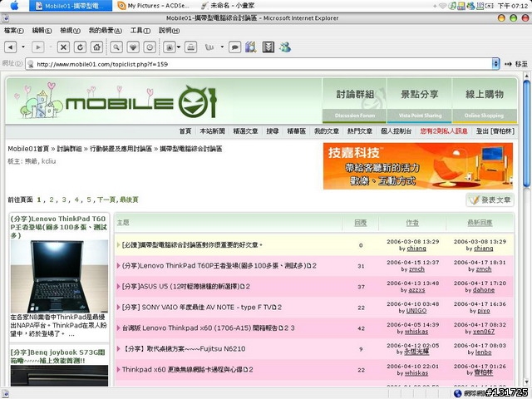532x399 pixels.
Task: Click the Mobile01 logo
Action: pos(140,101)
